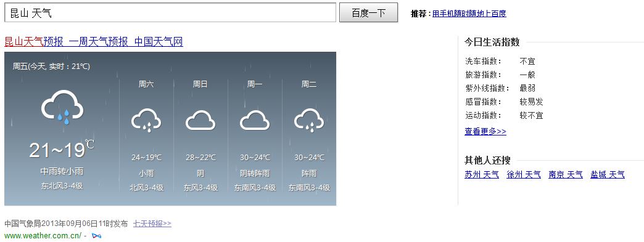Click the 东风3-4级 wind text
Image resolution: width=644 pixels, height=242 pixels.
(200, 188)
